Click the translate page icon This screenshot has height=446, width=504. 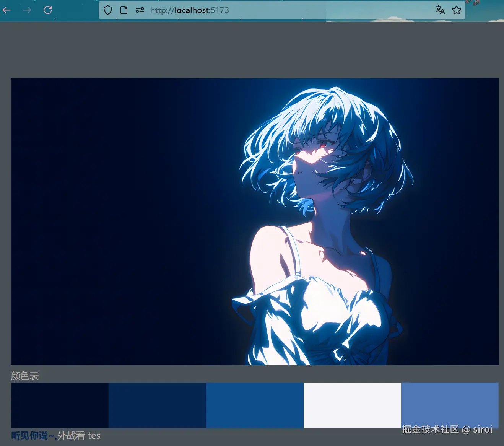440,10
